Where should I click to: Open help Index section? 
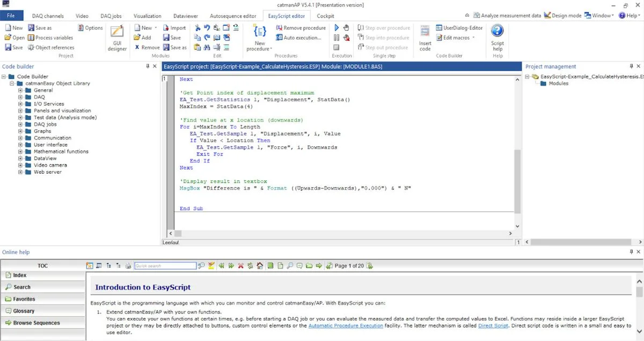43,275
